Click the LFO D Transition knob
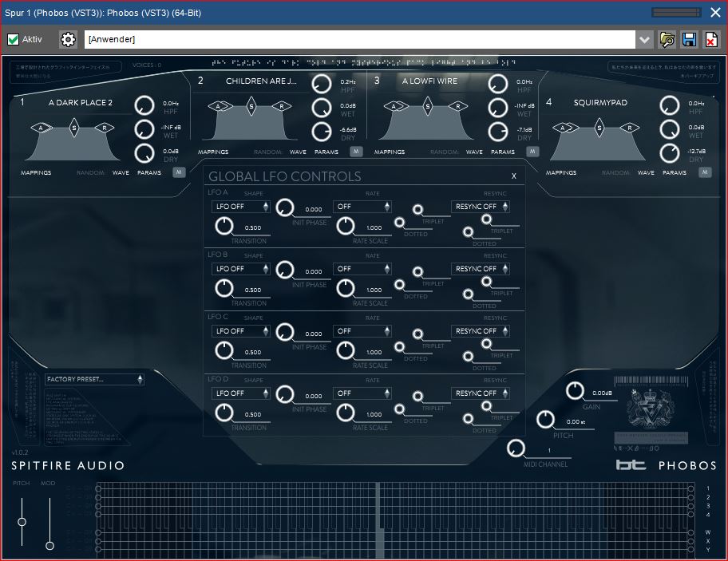 [x=224, y=413]
